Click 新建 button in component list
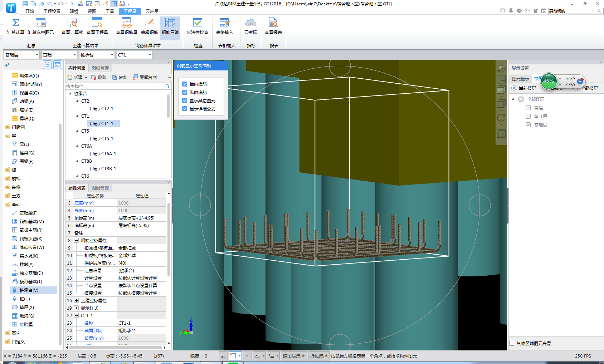Viewport: 604px width, 364px height. (x=78, y=78)
